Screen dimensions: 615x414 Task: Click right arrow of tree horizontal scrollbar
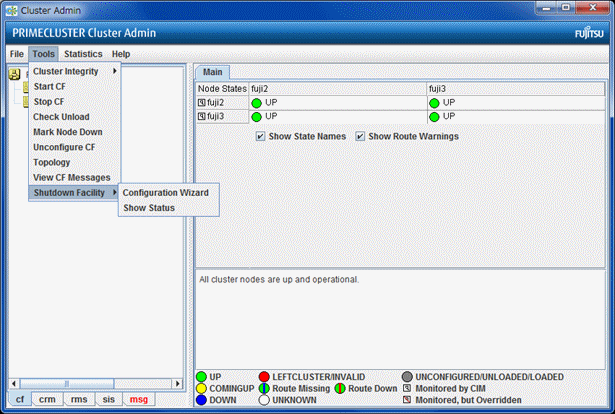tap(178, 383)
